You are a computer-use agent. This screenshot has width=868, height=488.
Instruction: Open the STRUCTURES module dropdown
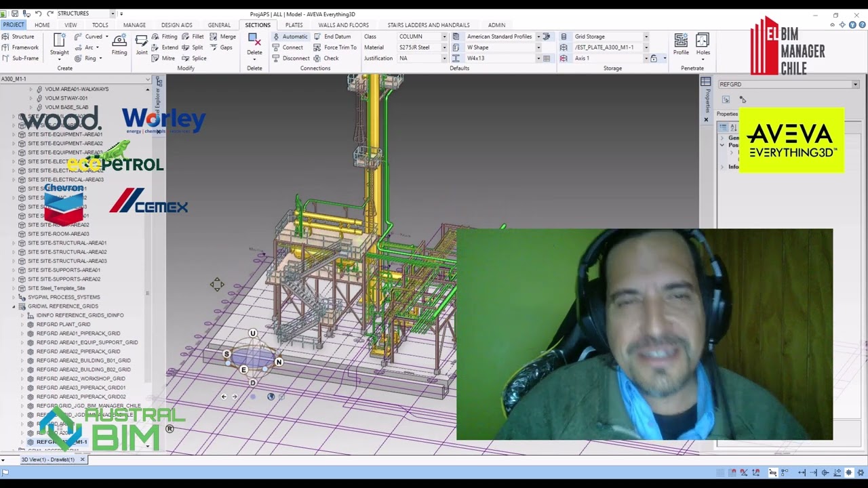pyautogui.click(x=114, y=14)
